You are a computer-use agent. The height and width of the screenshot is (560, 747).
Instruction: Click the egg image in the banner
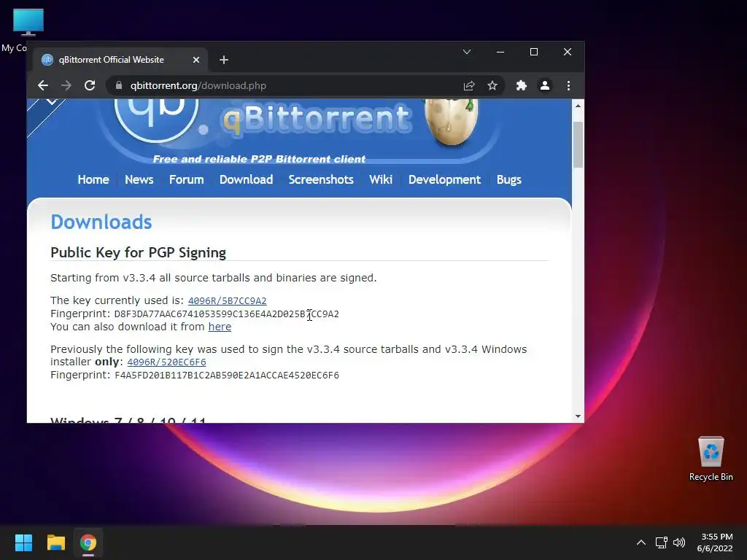point(451,122)
